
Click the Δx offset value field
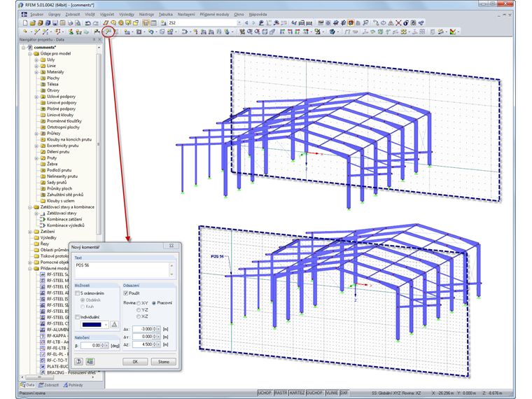(x=144, y=329)
